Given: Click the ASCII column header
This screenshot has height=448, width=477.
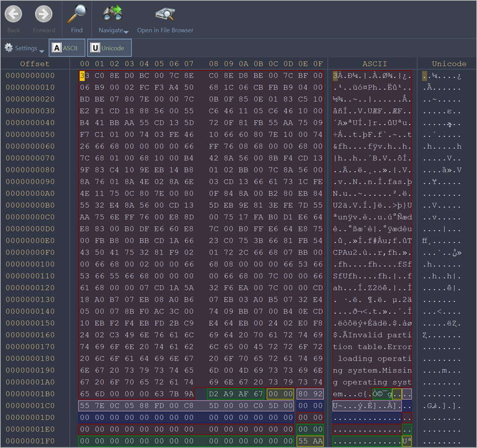Looking at the screenshot, I should pos(374,64).
